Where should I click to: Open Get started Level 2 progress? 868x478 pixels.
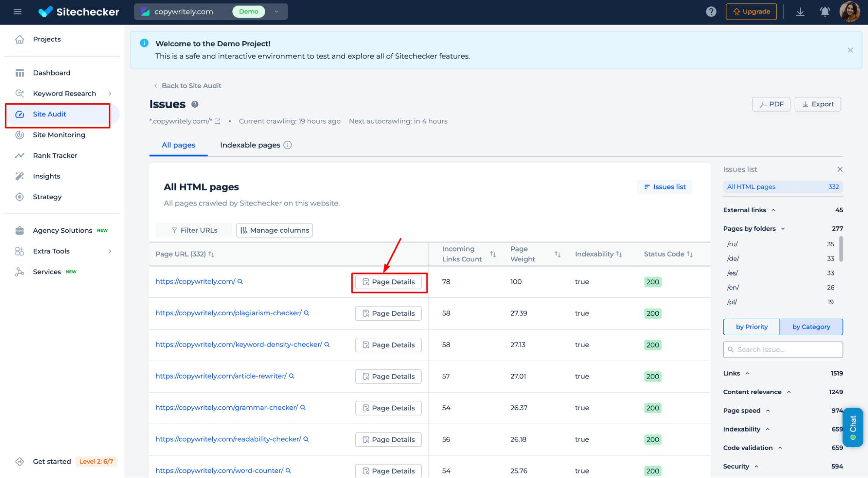click(66, 462)
